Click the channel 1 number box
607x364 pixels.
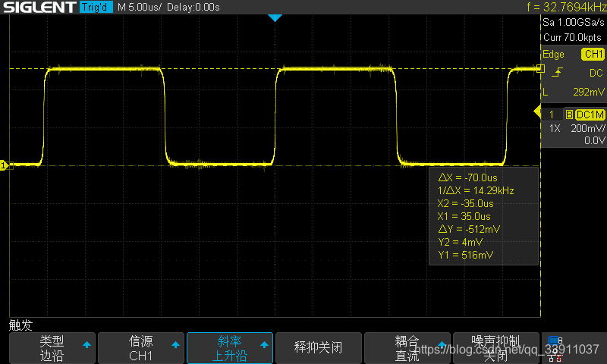(552, 115)
